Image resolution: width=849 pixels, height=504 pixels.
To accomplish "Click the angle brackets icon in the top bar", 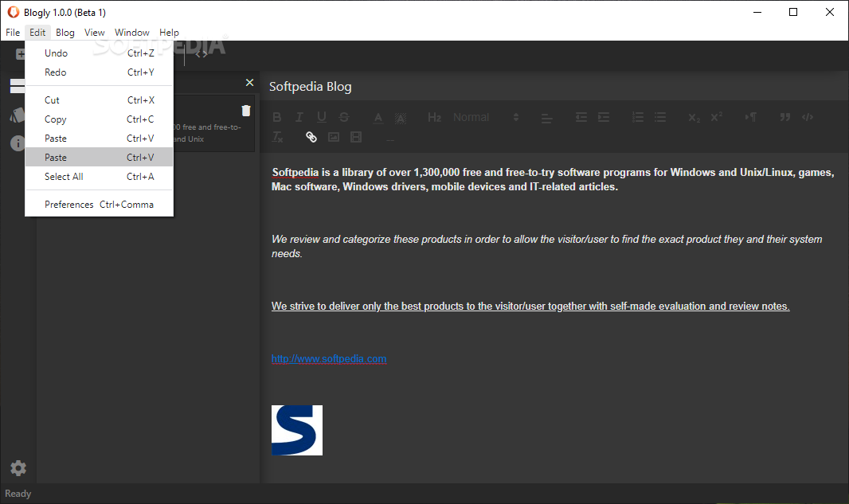I will click(201, 54).
